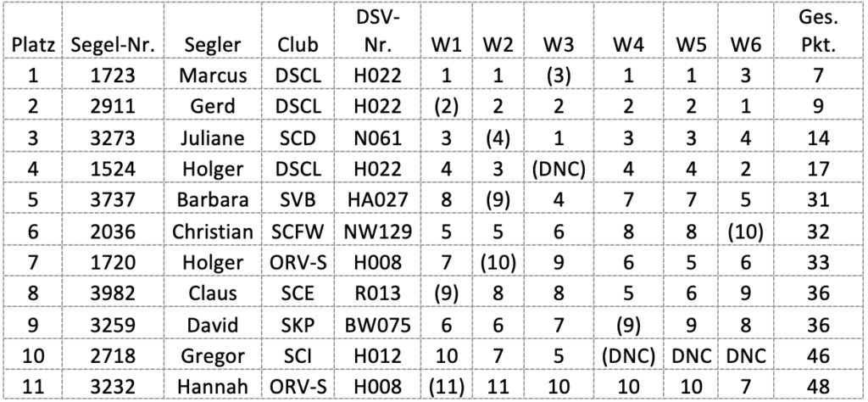This screenshot has height=402, width=868.
Task: Click Hannah's (11) W1 result cell
Action: point(446,386)
